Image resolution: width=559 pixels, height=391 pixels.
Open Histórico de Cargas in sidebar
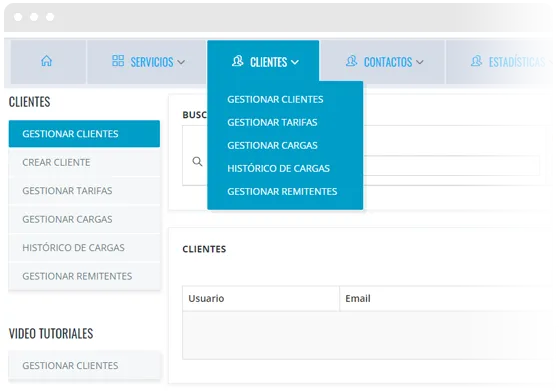(x=84, y=248)
